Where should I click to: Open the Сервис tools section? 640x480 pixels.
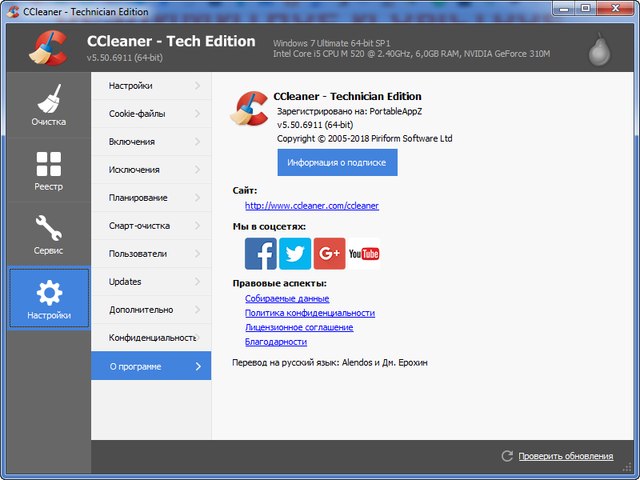click(x=48, y=235)
